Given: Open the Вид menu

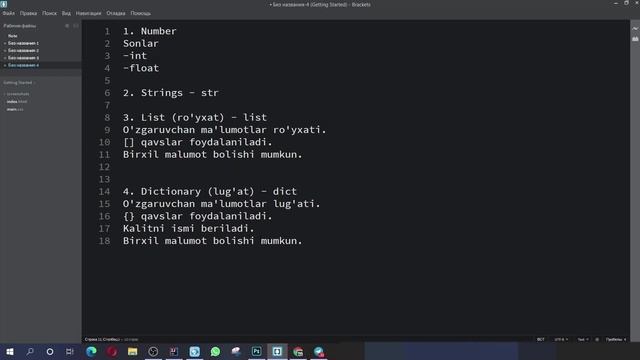Looking at the screenshot, I should [x=66, y=13].
